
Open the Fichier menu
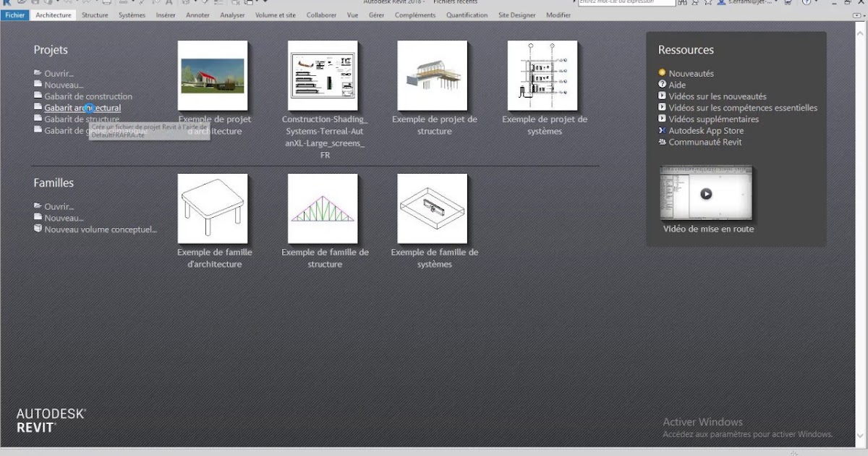pos(14,14)
